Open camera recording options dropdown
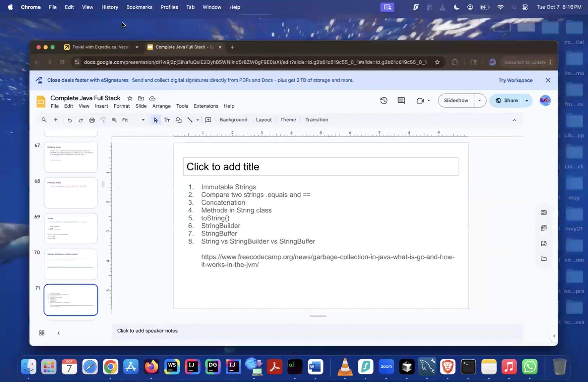This screenshot has height=382, width=588. (x=429, y=100)
